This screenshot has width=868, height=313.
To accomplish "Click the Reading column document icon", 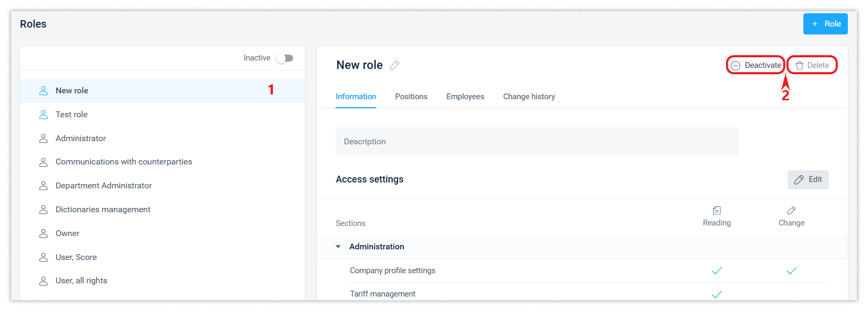I will (716, 211).
